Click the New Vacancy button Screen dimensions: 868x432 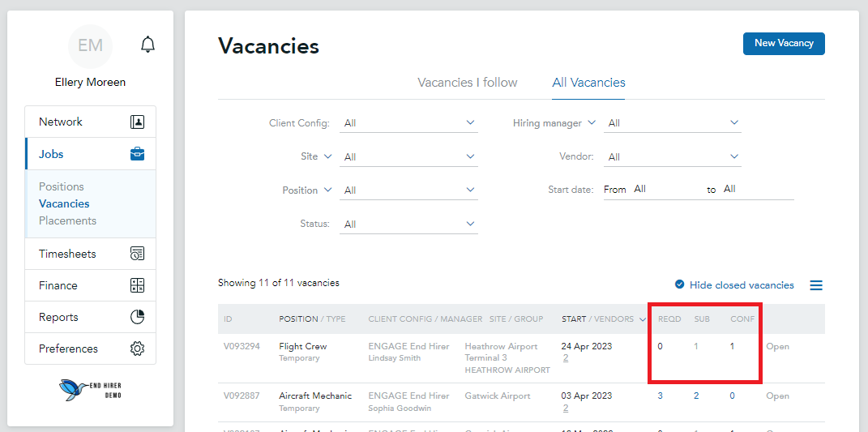coord(784,43)
